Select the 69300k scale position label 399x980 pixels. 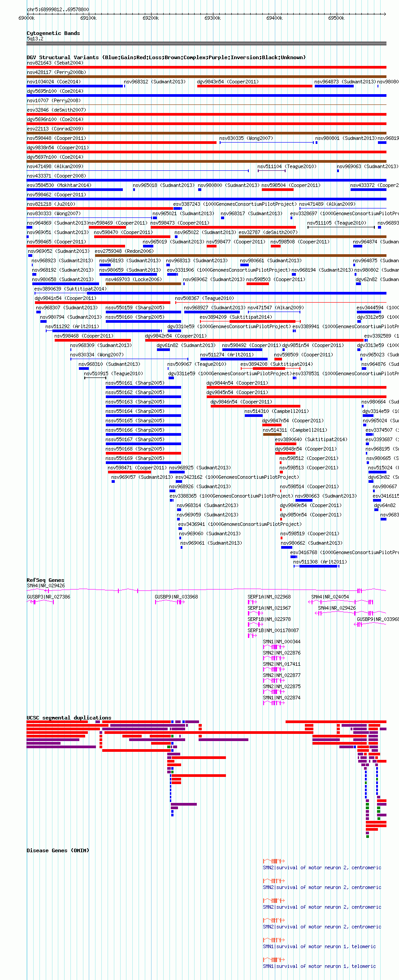[213, 18]
